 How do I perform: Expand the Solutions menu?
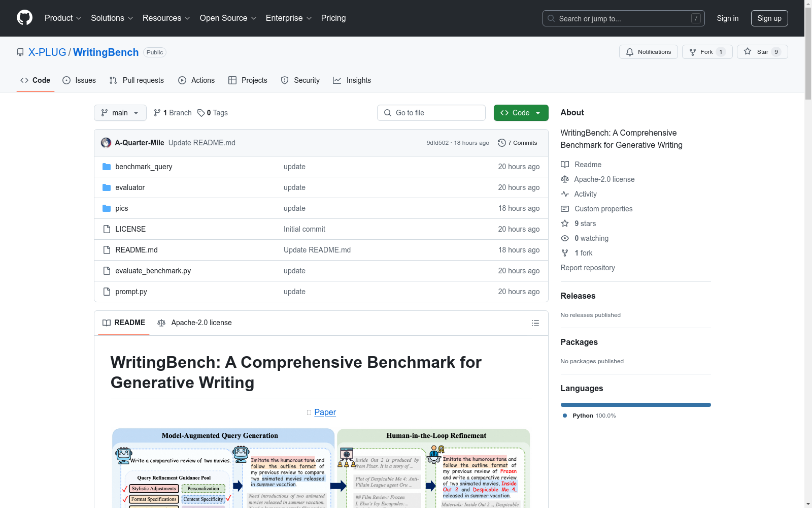[112, 18]
